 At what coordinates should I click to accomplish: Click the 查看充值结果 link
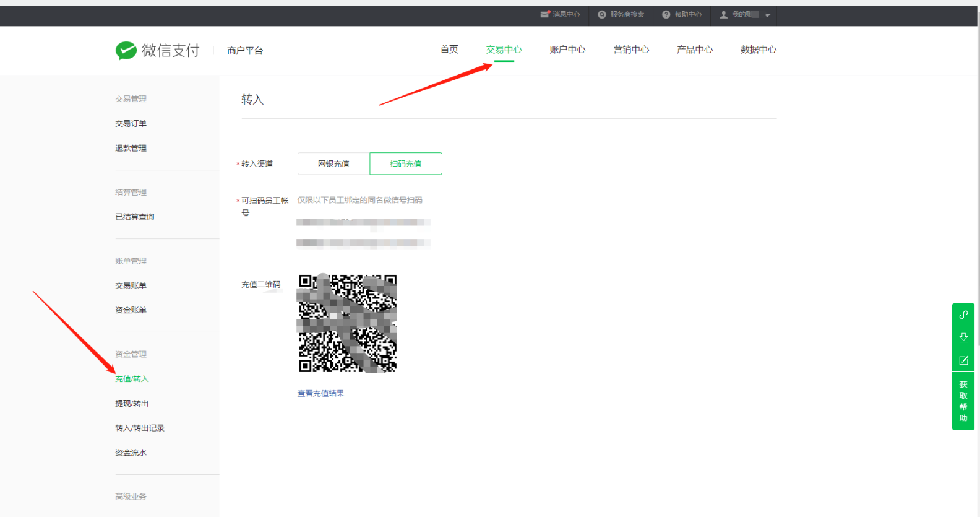320,393
